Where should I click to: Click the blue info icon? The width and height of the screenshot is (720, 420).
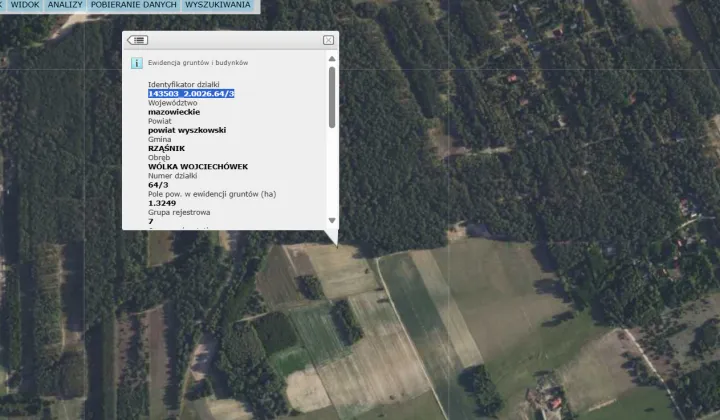(136, 63)
